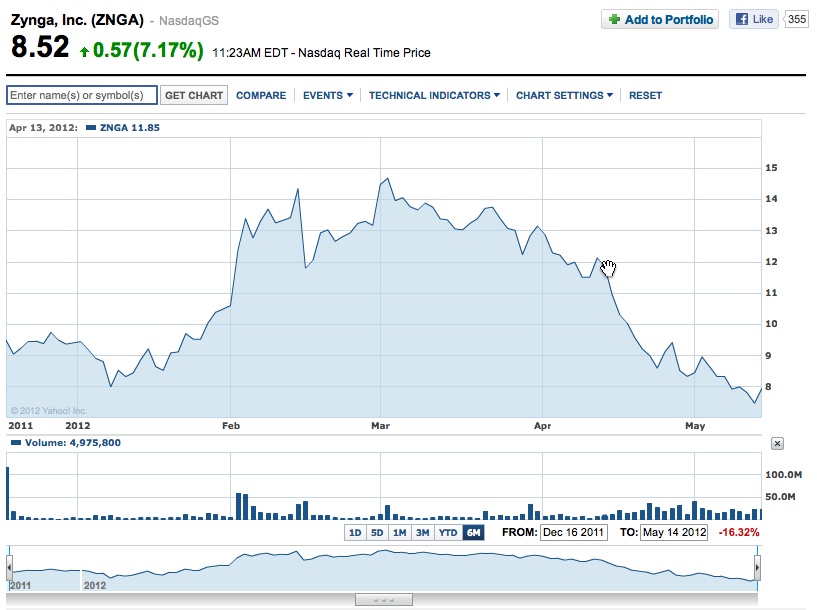Select the 5D time range
This screenshot has width=817, height=610.
377,532
